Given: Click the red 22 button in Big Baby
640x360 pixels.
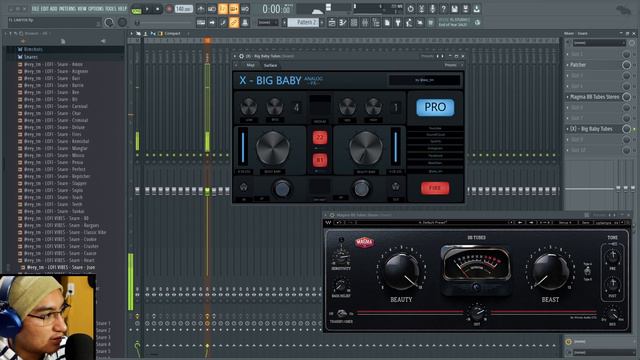Looking at the screenshot, I should tap(320, 138).
